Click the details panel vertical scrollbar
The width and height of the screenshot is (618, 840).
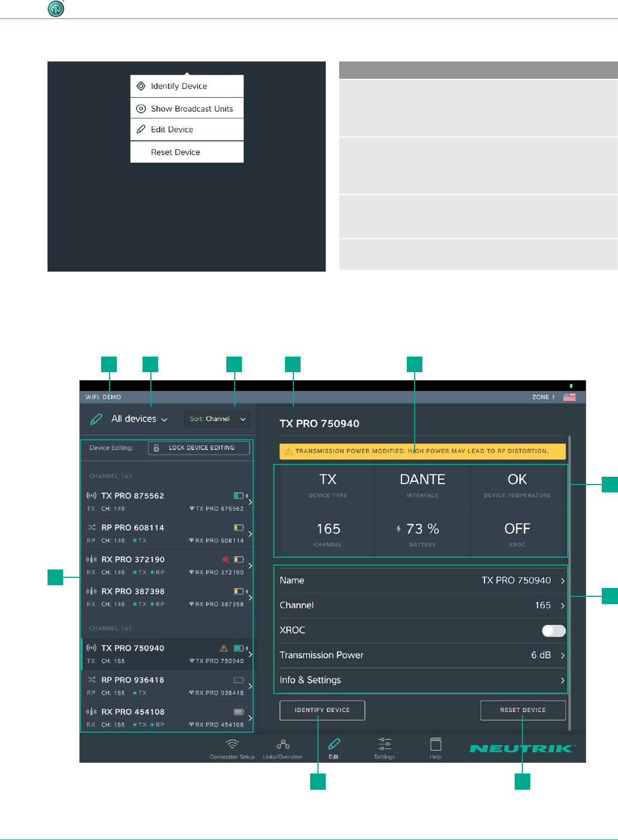[569, 582]
